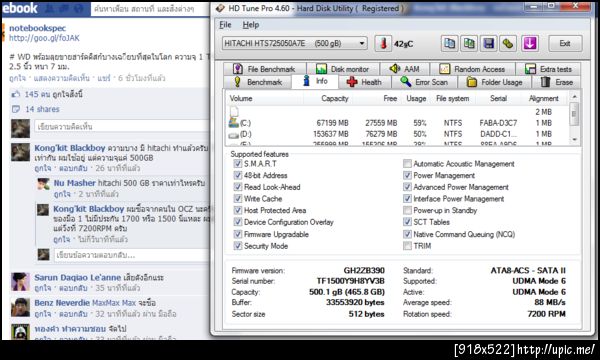Switch to the Health tab

tap(365, 82)
